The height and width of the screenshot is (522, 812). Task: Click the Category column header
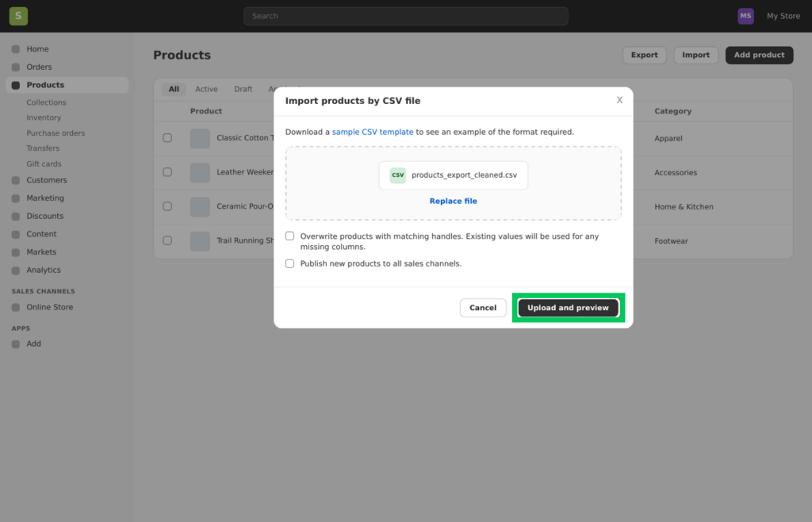click(672, 111)
